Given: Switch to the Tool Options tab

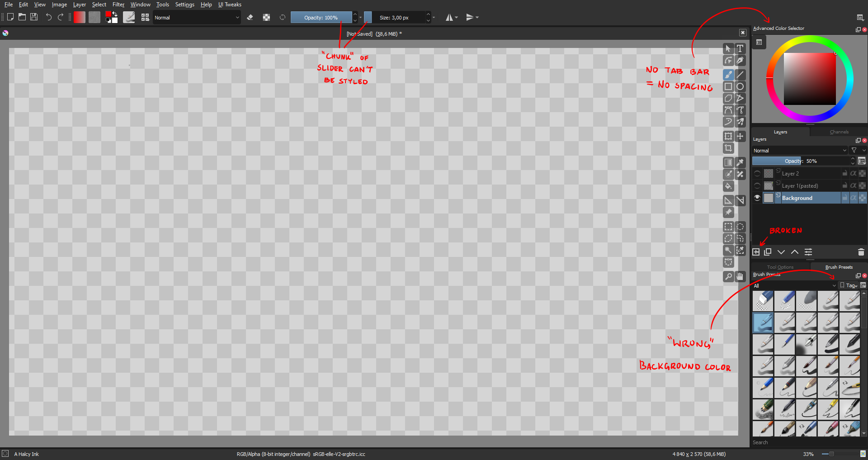Looking at the screenshot, I should pos(780,267).
